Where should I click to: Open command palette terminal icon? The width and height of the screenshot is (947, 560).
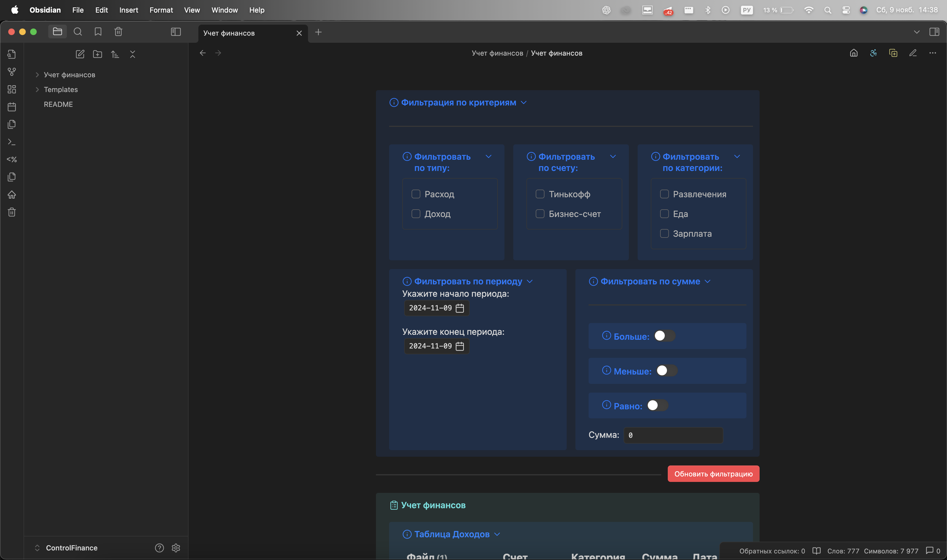pyautogui.click(x=12, y=142)
